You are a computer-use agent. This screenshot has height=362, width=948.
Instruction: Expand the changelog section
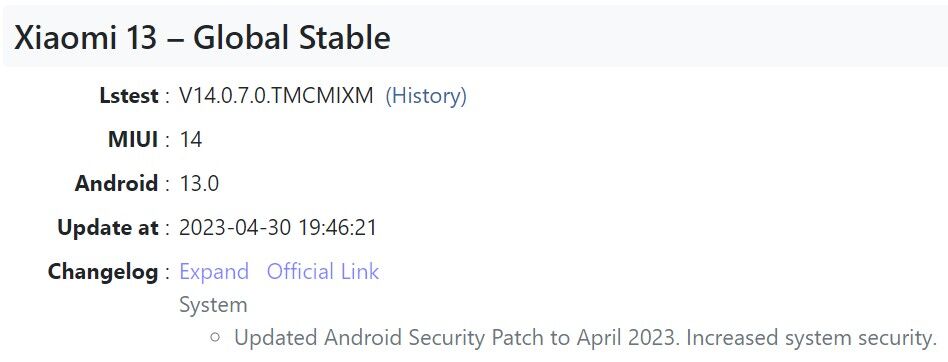214,271
